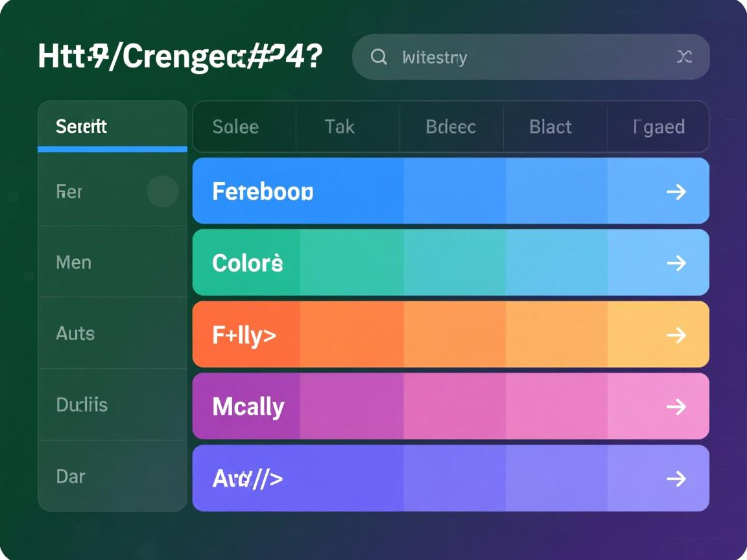Select the Bdeec column tab
This screenshot has width=747, height=560.
451,126
